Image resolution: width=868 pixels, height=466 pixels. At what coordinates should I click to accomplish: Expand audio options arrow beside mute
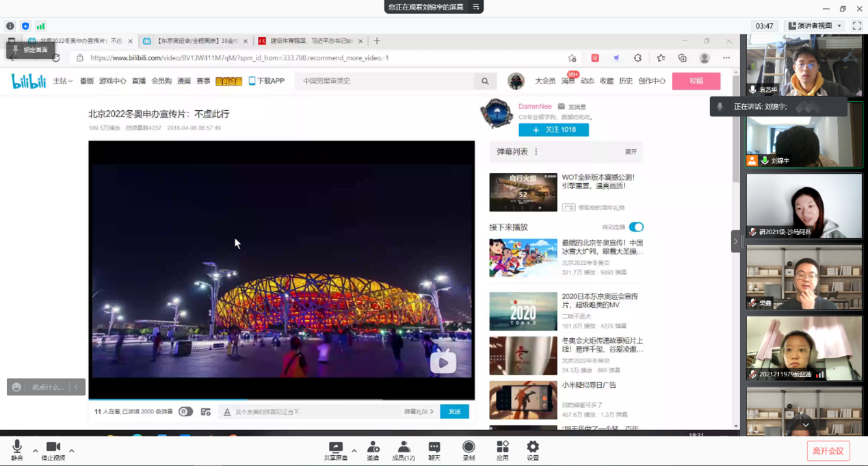(36, 451)
